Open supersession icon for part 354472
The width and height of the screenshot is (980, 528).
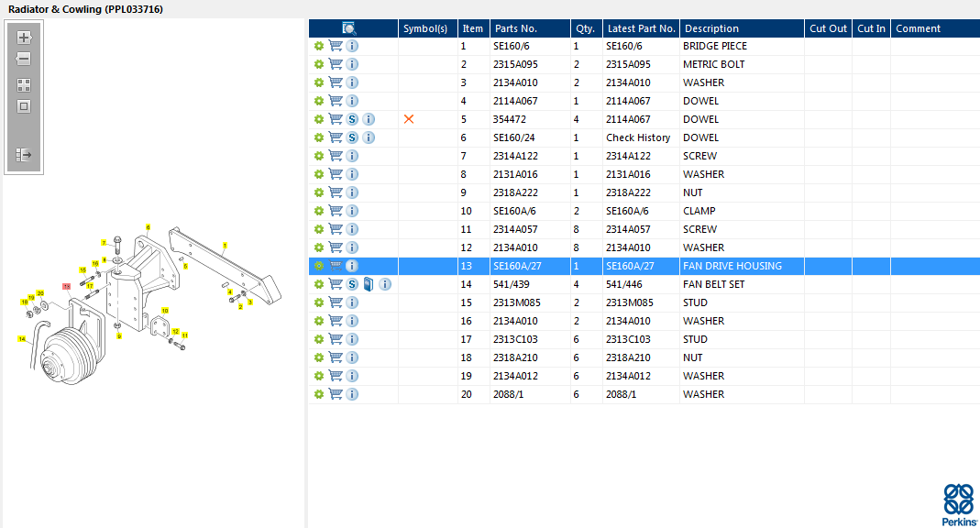pyautogui.click(x=353, y=119)
